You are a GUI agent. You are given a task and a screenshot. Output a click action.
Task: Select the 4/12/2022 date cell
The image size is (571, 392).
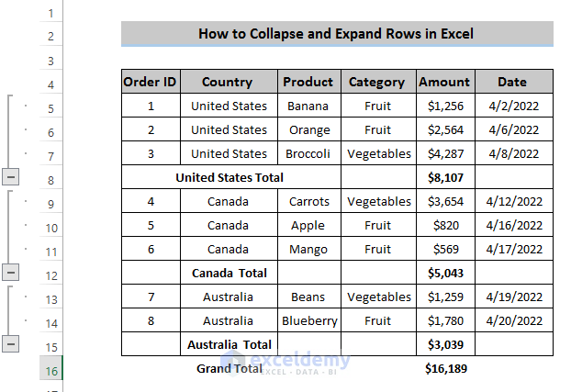pos(513,201)
